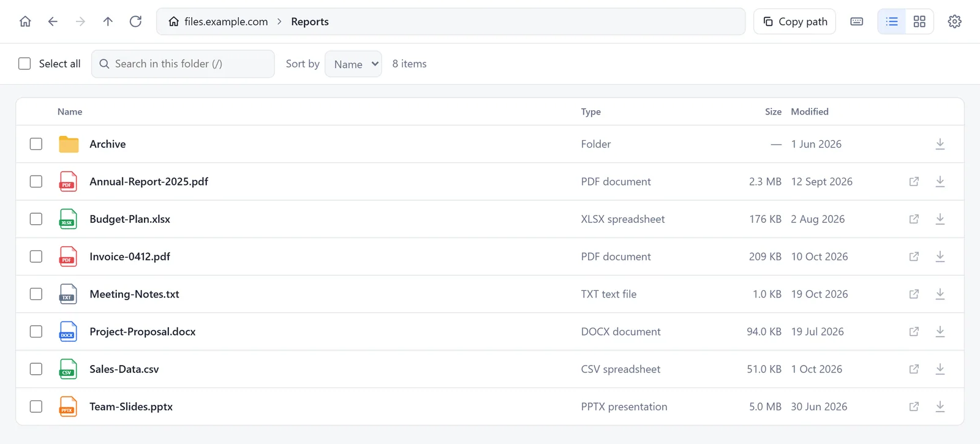Switch to list view
The height and width of the screenshot is (444, 980).
click(x=892, y=21)
